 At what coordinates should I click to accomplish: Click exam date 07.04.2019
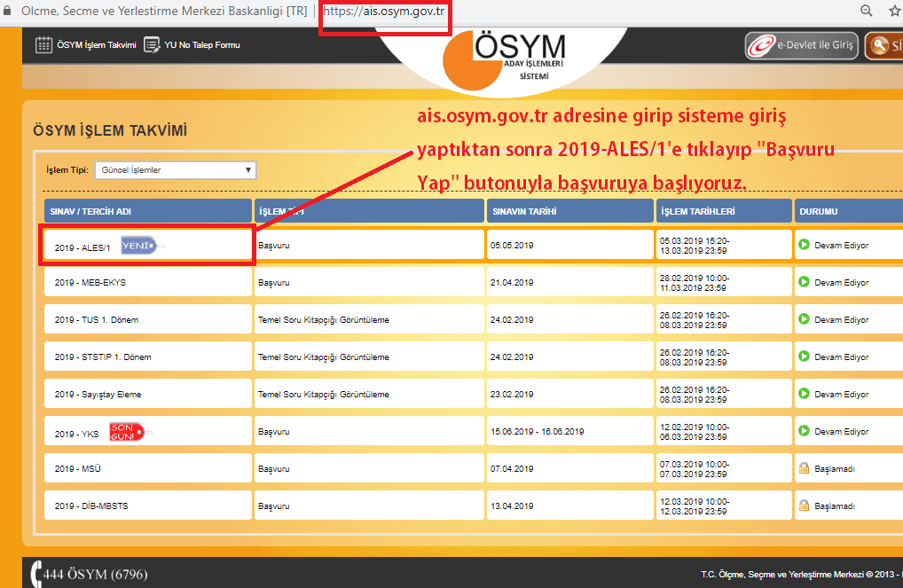[512, 469]
